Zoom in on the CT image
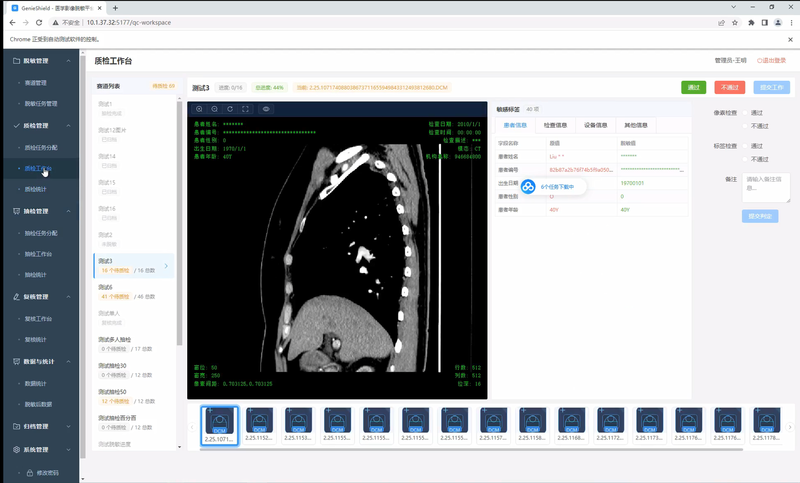Image resolution: width=800 pixels, height=483 pixels. coord(199,109)
